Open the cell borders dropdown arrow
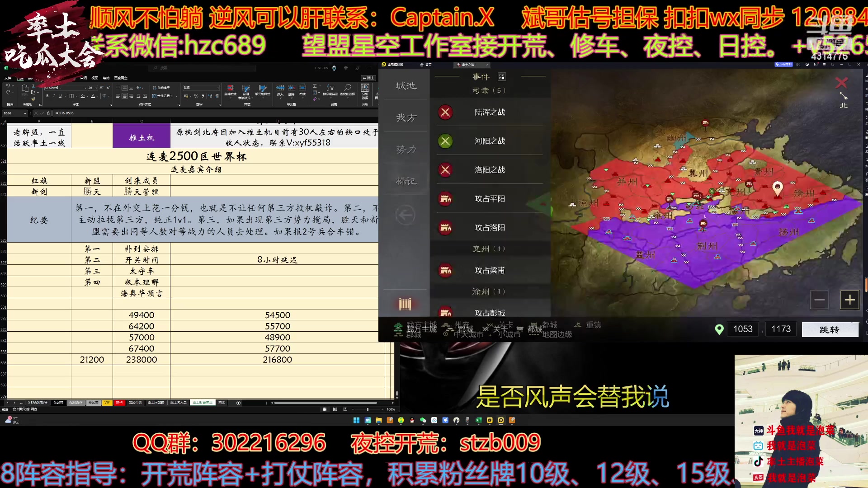Viewport: 868px width, 488px height. tap(76, 96)
